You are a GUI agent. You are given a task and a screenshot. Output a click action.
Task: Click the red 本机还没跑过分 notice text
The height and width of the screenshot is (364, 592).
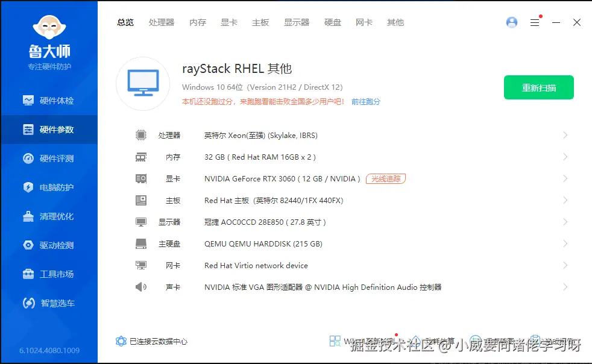click(263, 102)
